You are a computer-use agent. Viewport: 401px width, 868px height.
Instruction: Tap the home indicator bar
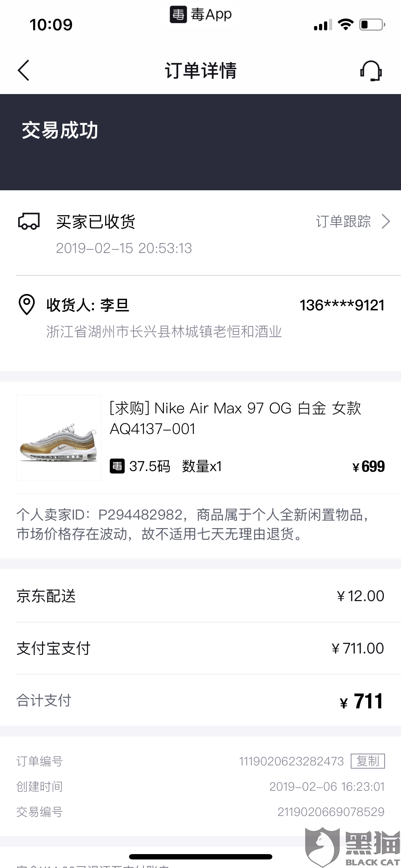click(x=200, y=857)
